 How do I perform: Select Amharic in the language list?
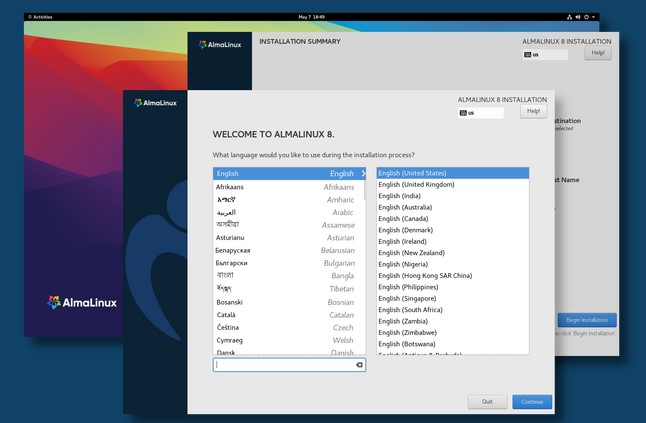pyautogui.click(x=288, y=200)
